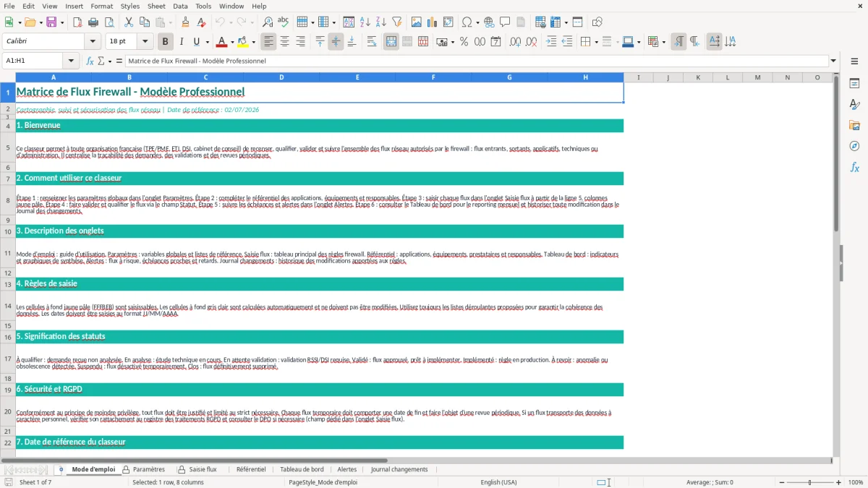Apply yellow background color swatch
The image size is (868, 488).
pos(243,42)
